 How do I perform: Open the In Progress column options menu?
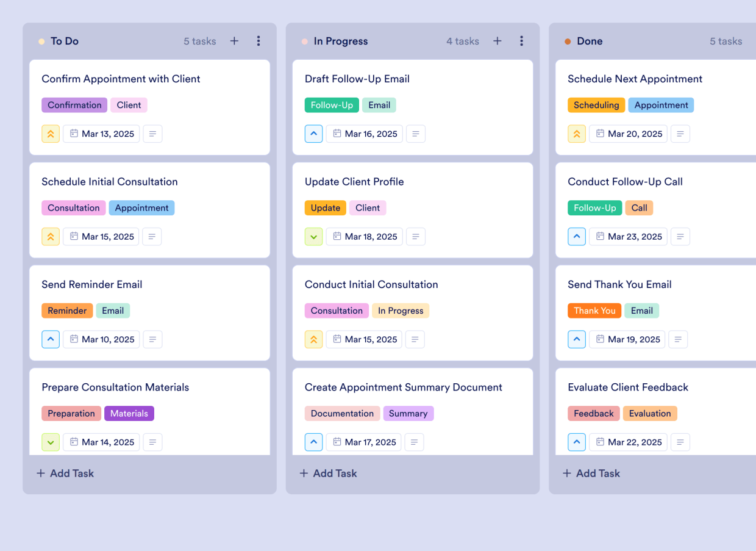[x=522, y=41]
